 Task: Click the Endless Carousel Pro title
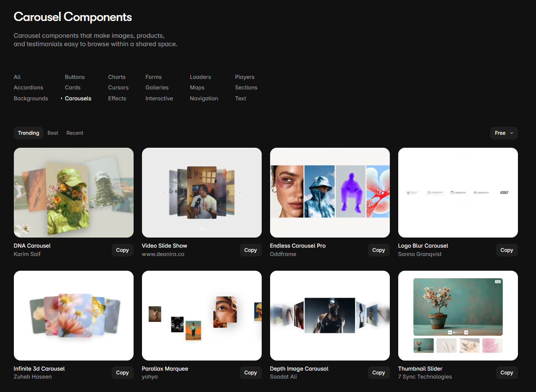coord(298,246)
